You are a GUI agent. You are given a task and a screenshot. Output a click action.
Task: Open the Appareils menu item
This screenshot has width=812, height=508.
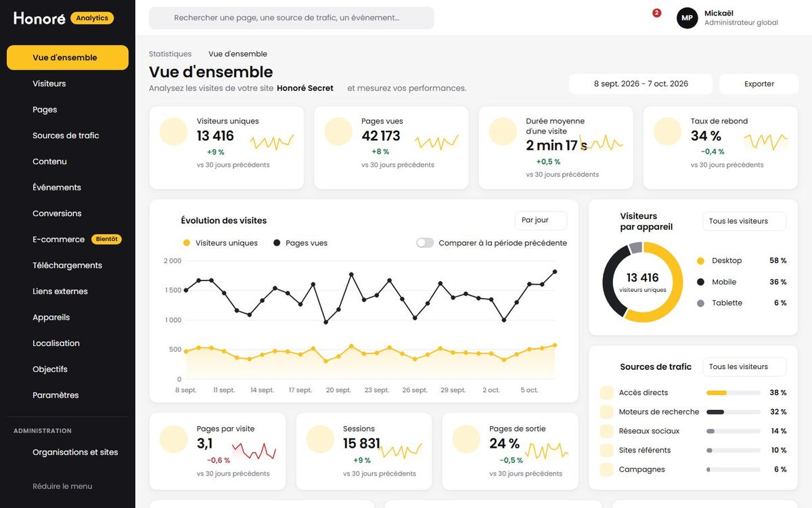[x=68, y=317]
